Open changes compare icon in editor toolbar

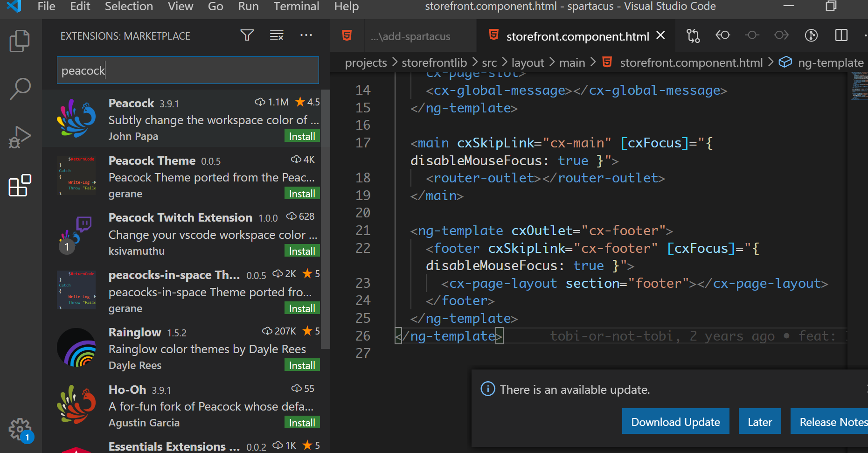[693, 35]
